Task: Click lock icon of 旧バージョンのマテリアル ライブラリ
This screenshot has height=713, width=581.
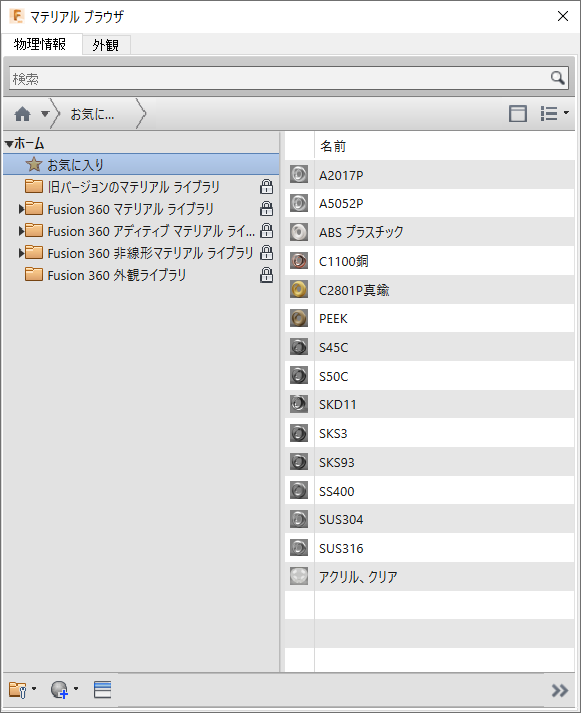Action: click(x=266, y=186)
